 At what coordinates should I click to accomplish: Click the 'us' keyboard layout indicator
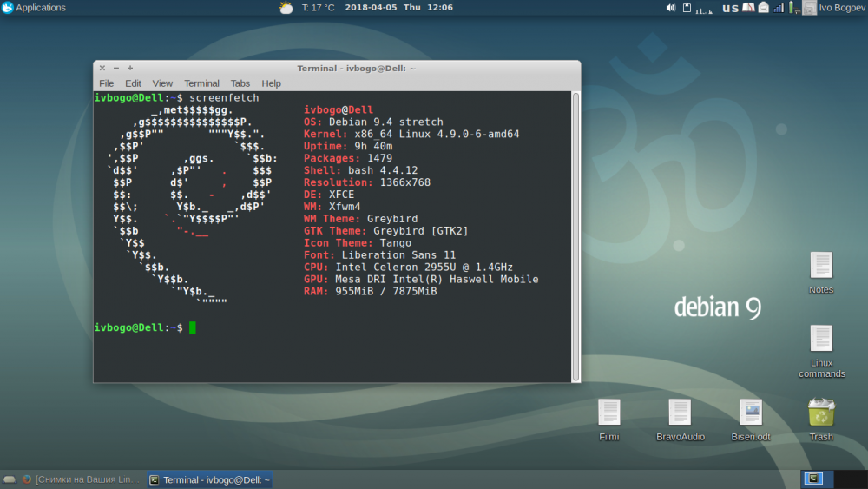[x=730, y=8]
